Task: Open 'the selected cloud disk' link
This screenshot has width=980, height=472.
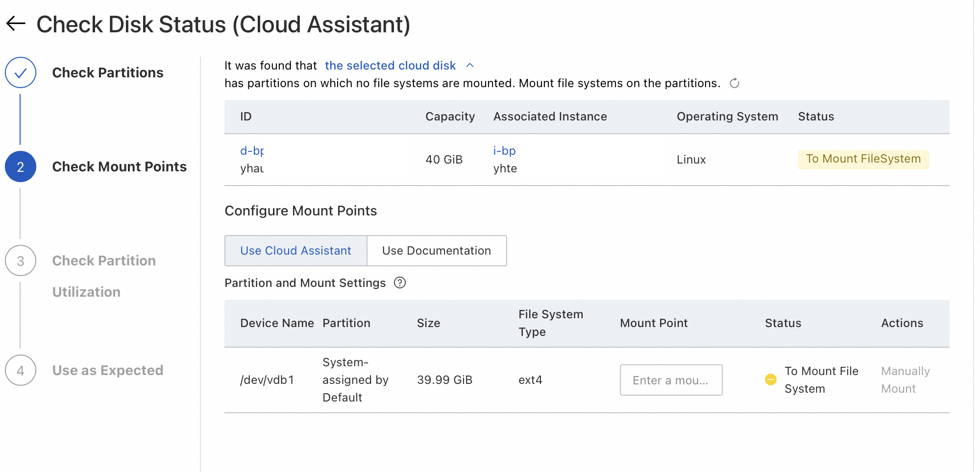Action: pos(390,66)
